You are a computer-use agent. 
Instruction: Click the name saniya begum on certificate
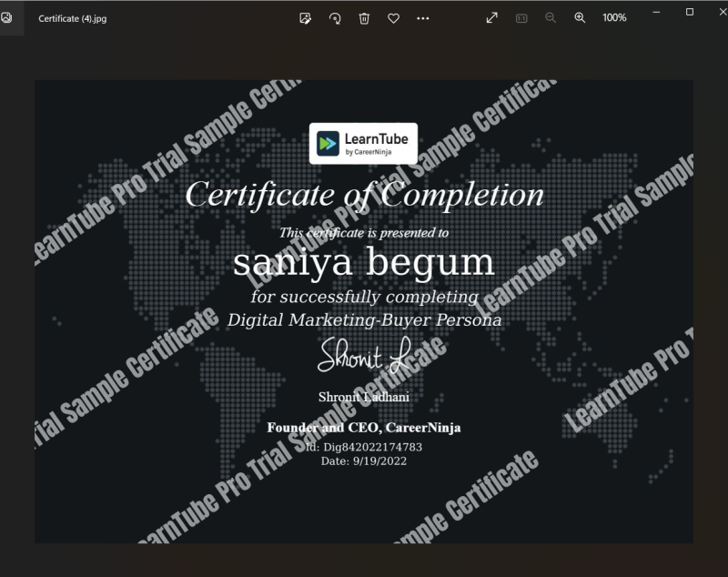364,263
